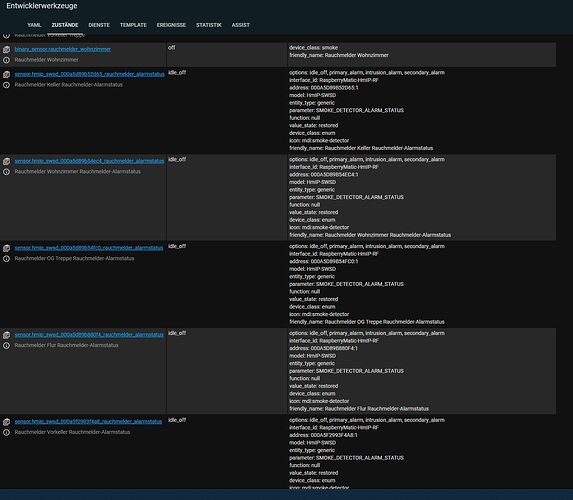Copy entity ID of binary_sensor.rauchmelder_wohnzimmer

pos(7,50)
